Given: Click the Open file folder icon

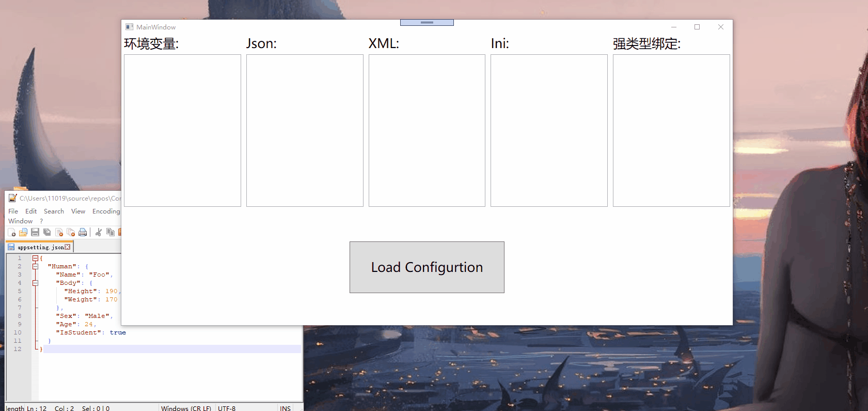Looking at the screenshot, I should pos(23,232).
